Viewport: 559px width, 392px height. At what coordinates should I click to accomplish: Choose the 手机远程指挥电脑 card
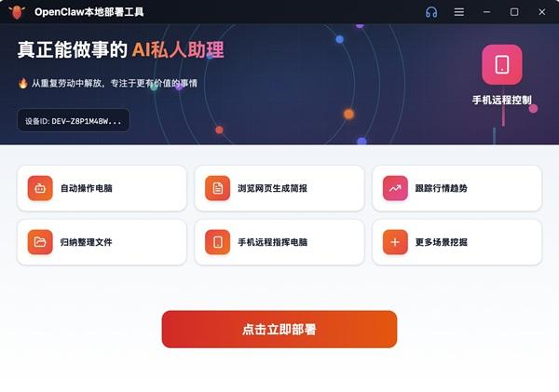coord(279,242)
